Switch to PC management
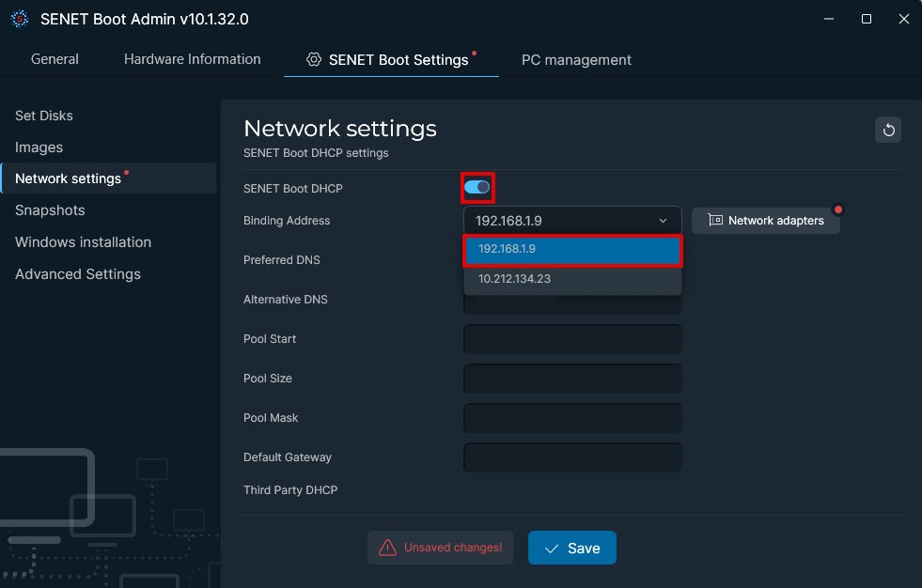This screenshot has width=922, height=588. (576, 59)
